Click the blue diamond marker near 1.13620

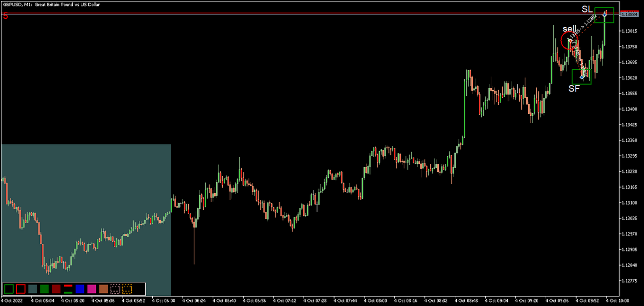(x=582, y=77)
